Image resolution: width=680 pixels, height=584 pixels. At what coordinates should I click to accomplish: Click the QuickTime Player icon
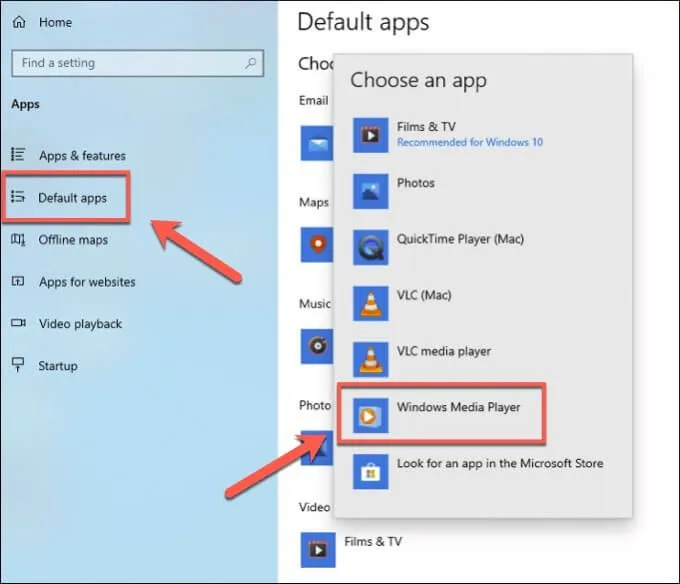point(370,247)
